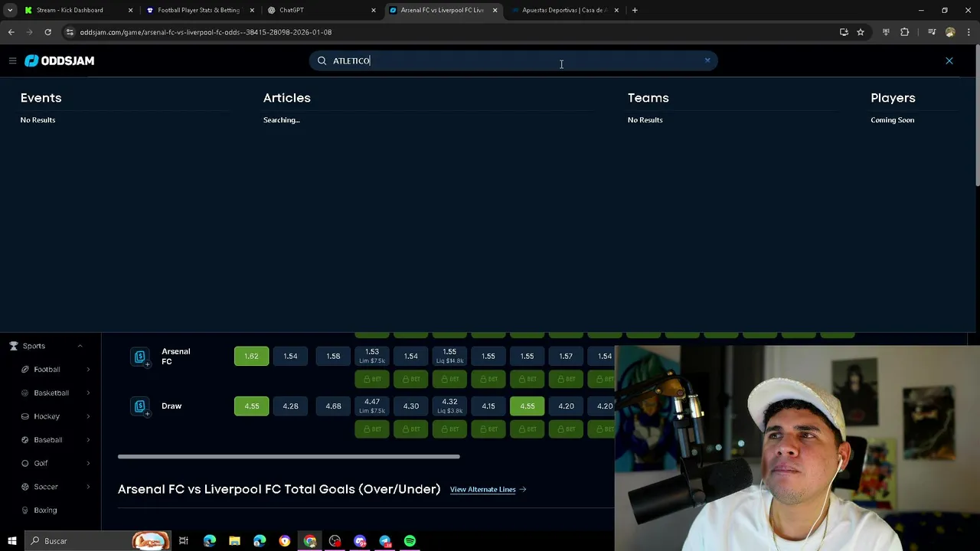The width and height of the screenshot is (980, 551).
Task: Select Arsenal FC 1.57 odds
Action: tap(566, 356)
